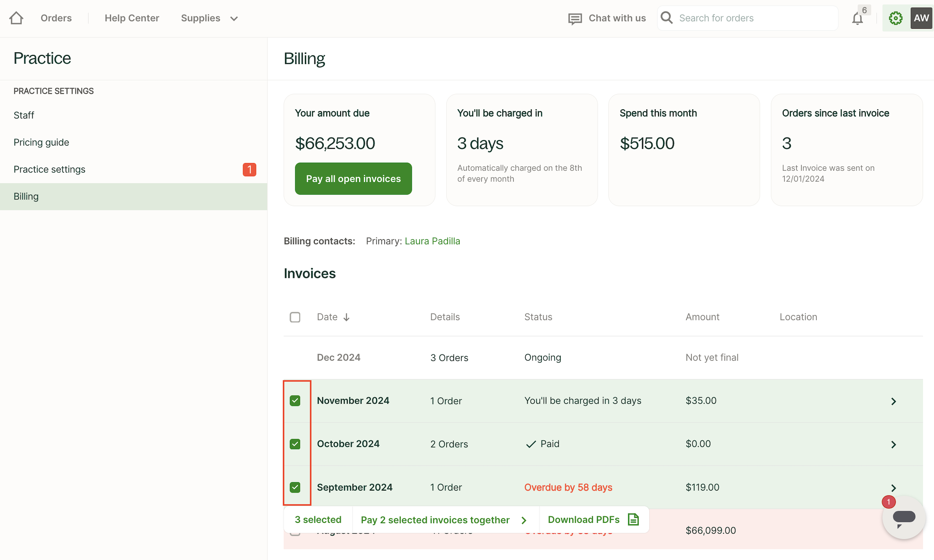Open November 2024 invoice row chevron

coord(893,401)
